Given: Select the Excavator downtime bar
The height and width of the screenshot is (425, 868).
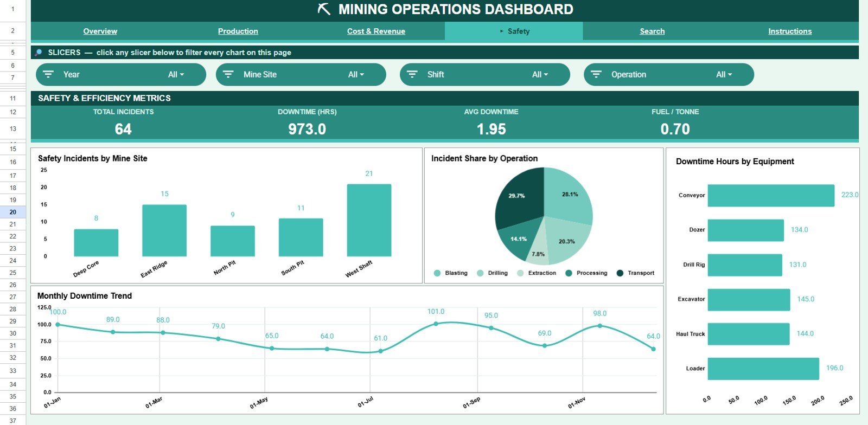Looking at the screenshot, I should (749, 300).
